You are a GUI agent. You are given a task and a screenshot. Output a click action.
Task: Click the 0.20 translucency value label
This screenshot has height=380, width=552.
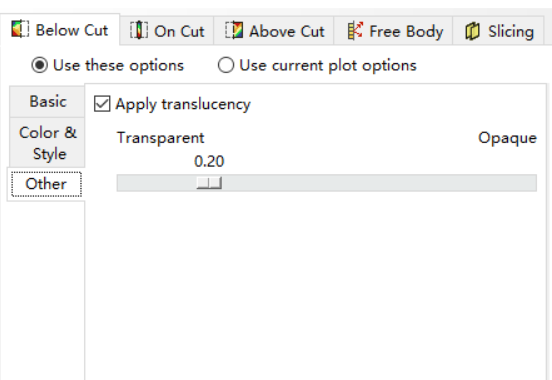(209, 161)
